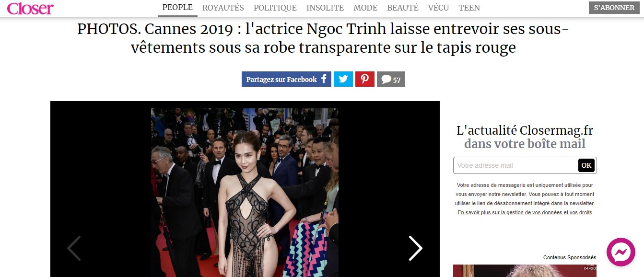The width and height of the screenshot is (644, 277).
Task: Open the POLITIQUE menu item
Action: [275, 8]
